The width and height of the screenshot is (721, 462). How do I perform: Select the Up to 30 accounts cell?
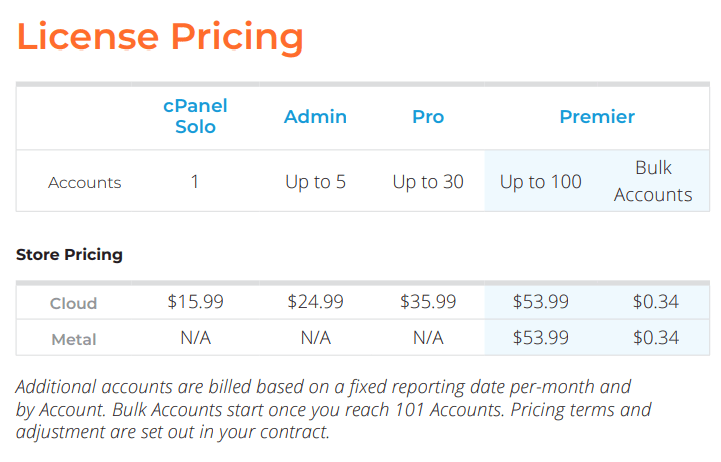pos(428,182)
